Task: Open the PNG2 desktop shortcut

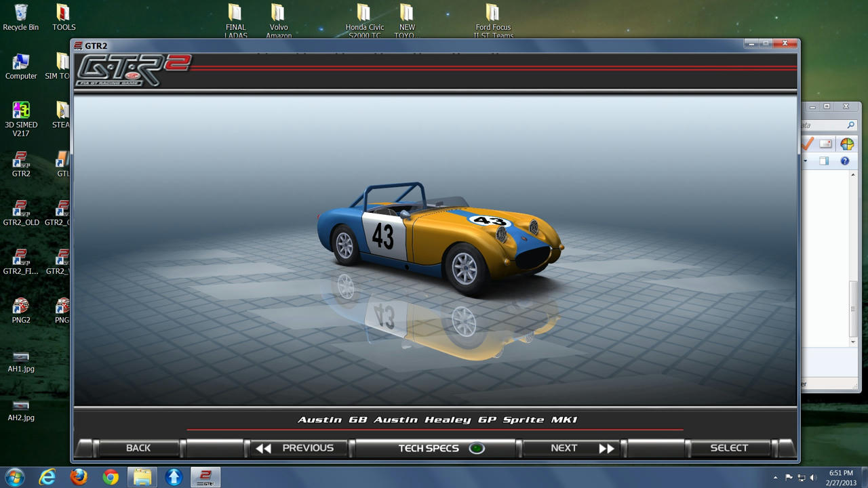Action: (21, 310)
